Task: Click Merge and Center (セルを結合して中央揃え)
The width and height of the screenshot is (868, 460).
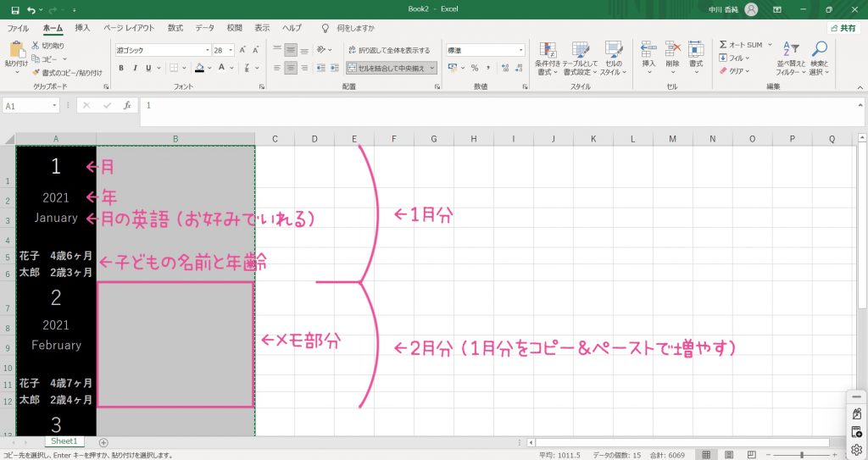Action: 392,68
